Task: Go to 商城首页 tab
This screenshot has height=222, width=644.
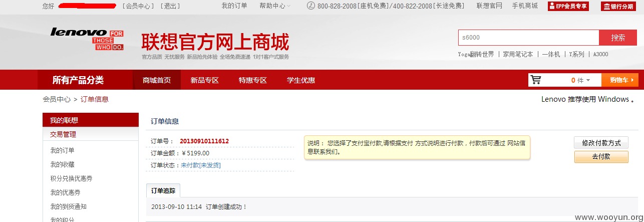Action: 157,80
